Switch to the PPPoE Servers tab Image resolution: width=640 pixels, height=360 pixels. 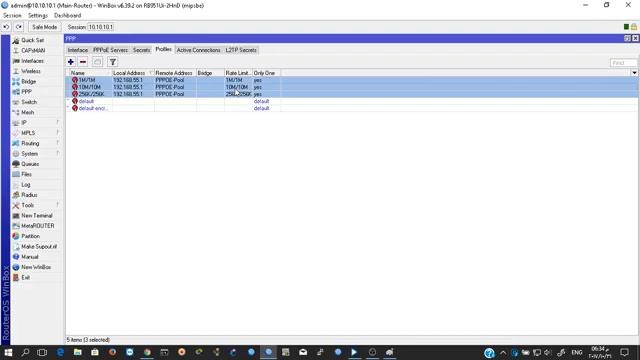tap(110, 50)
